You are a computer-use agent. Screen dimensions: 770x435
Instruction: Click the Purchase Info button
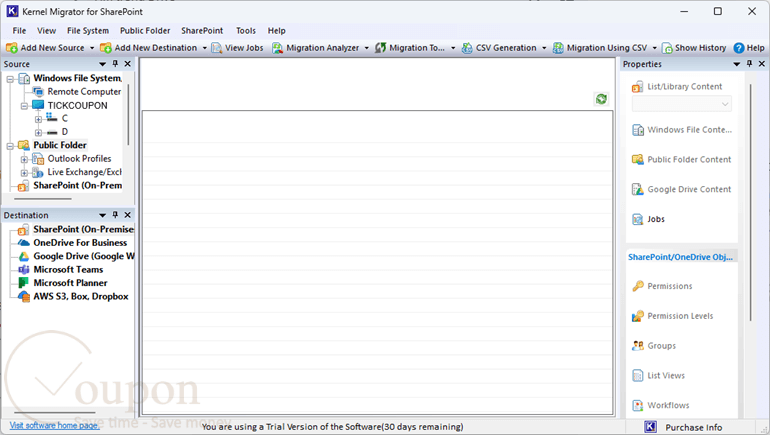point(693,427)
